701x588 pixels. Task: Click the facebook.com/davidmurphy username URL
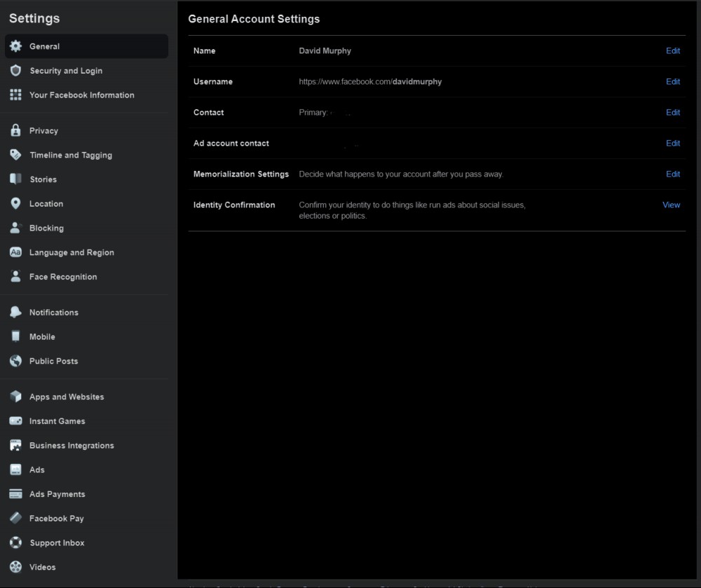tap(370, 82)
